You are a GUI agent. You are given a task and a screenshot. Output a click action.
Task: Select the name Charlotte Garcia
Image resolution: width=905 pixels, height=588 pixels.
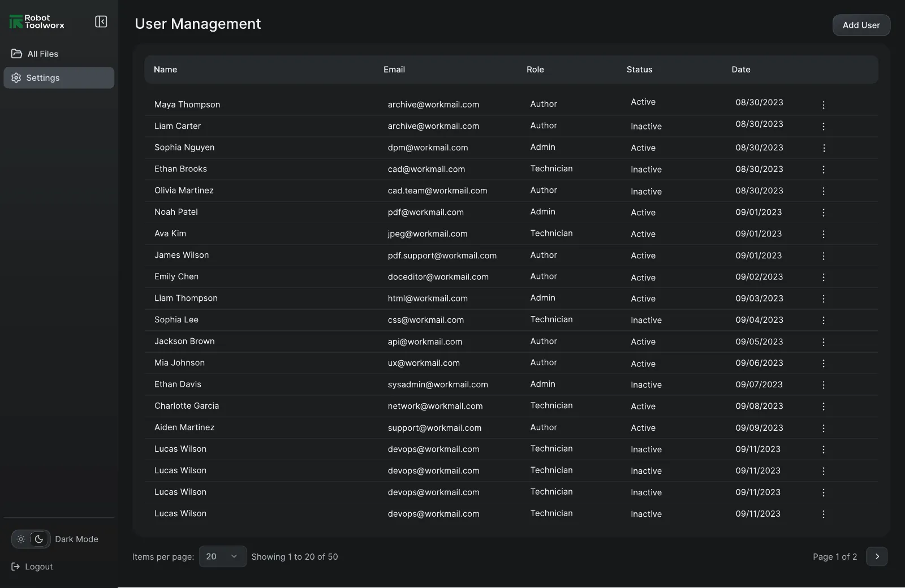click(x=187, y=406)
